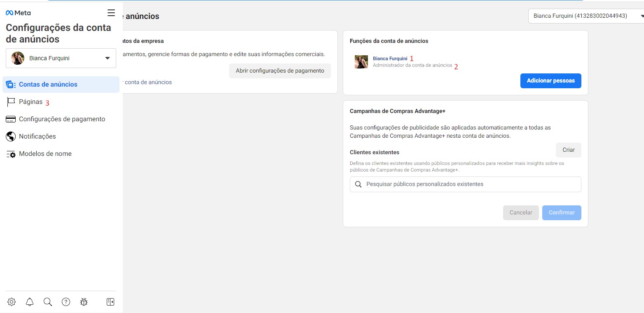The image size is (644, 313).
Task: Click Bianca Furquini avatar in the roles card
Action: (361, 62)
